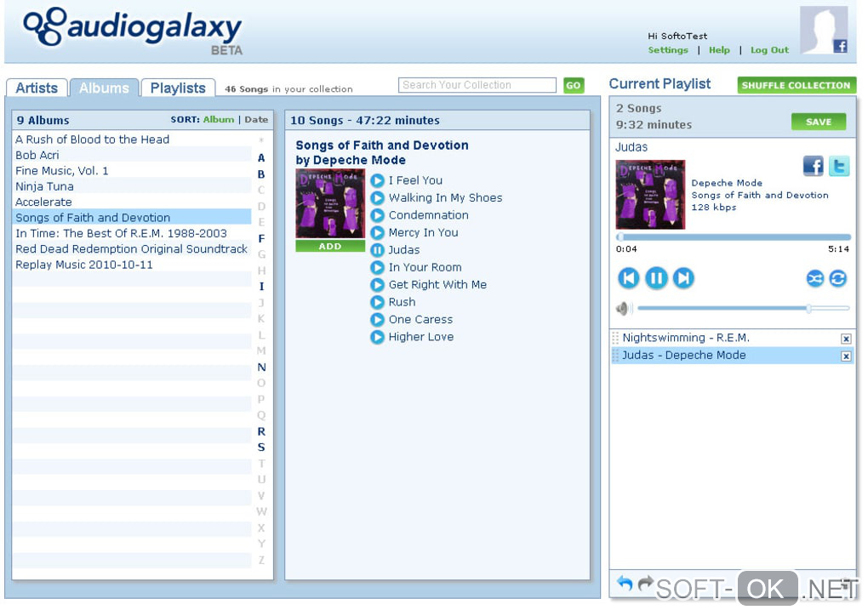Open the Albums tab
The height and width of the screenshot is (610, 868).
coord(104,88)
